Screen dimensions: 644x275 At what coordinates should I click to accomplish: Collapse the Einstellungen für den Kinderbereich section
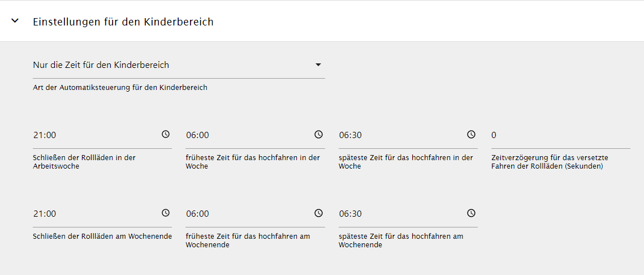pyautogui.click(x=15, y=21)
